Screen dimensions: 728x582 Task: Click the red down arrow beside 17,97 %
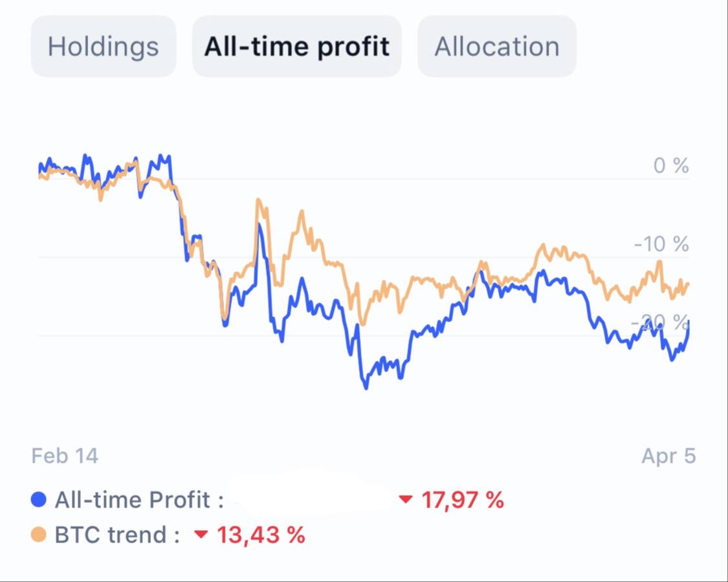(x=406, y=500)
